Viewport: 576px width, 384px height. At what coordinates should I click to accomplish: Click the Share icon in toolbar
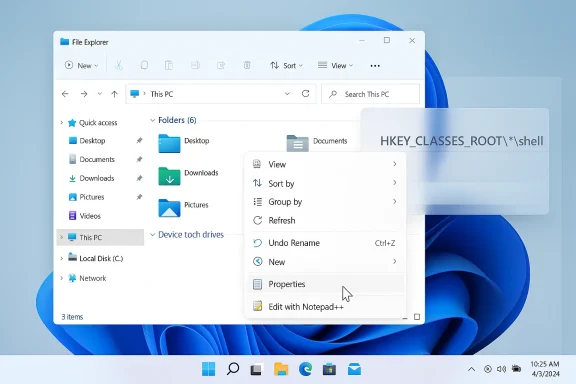[x=221, y=65]
